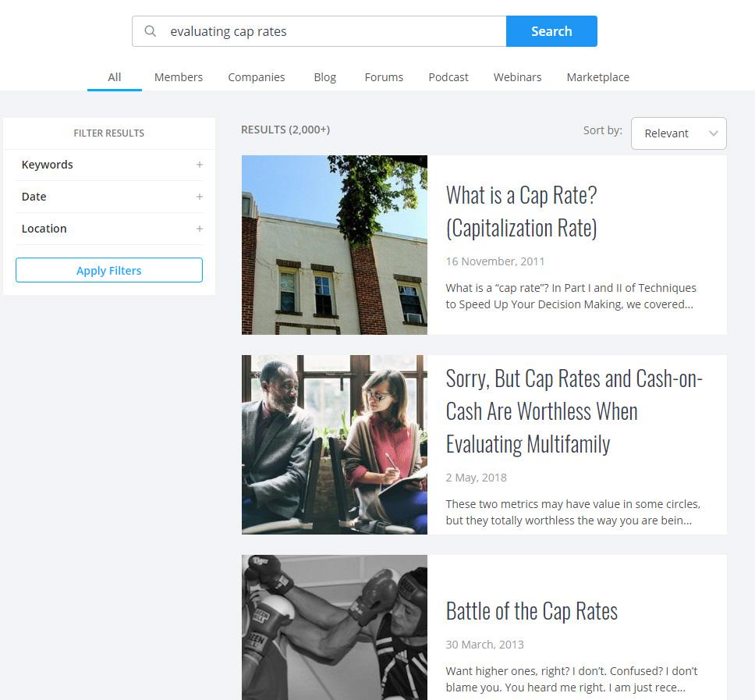Expand the Date filter plus icon
The width and height of the screenshot is (755, 700).
200,197
